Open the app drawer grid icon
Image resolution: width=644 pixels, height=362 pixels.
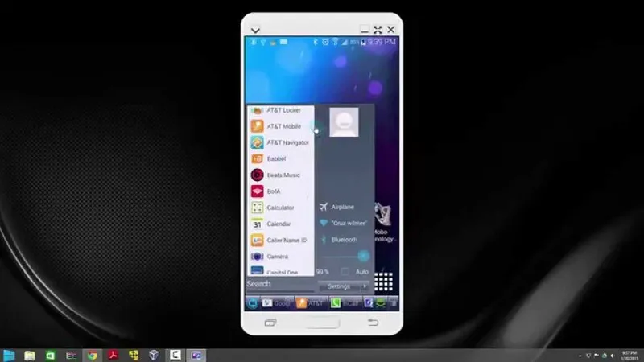pos(384,281)
